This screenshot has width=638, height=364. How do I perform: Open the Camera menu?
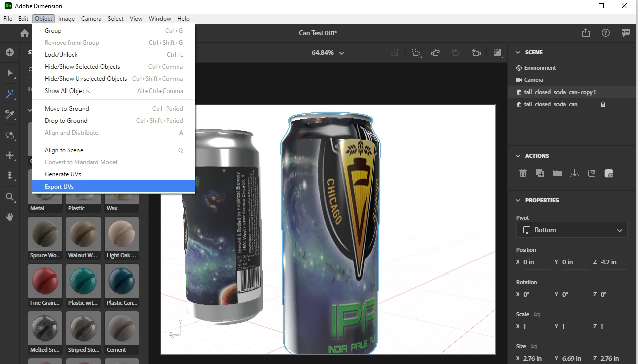[91, 19]
